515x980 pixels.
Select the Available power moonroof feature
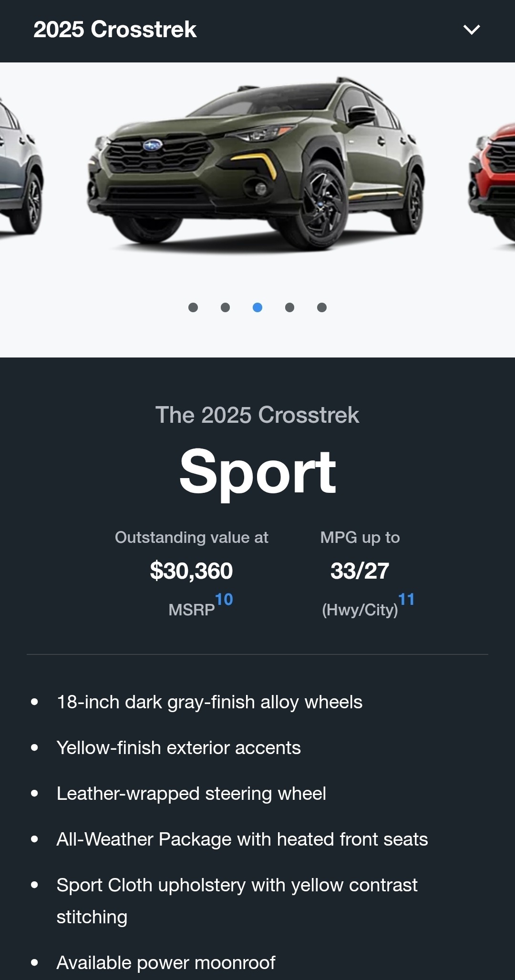pyautogui.click(x=166, y=963)
